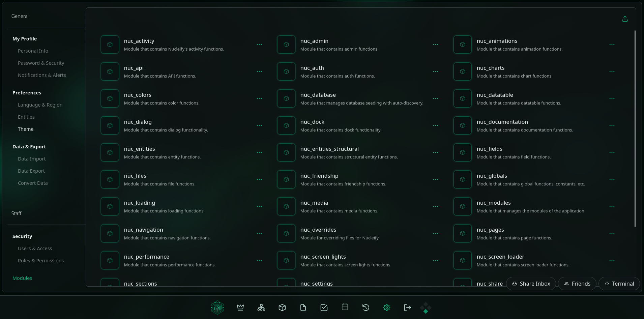Open Share Inbox
This screenshot has height=319, width=644.
click(531, 284)
